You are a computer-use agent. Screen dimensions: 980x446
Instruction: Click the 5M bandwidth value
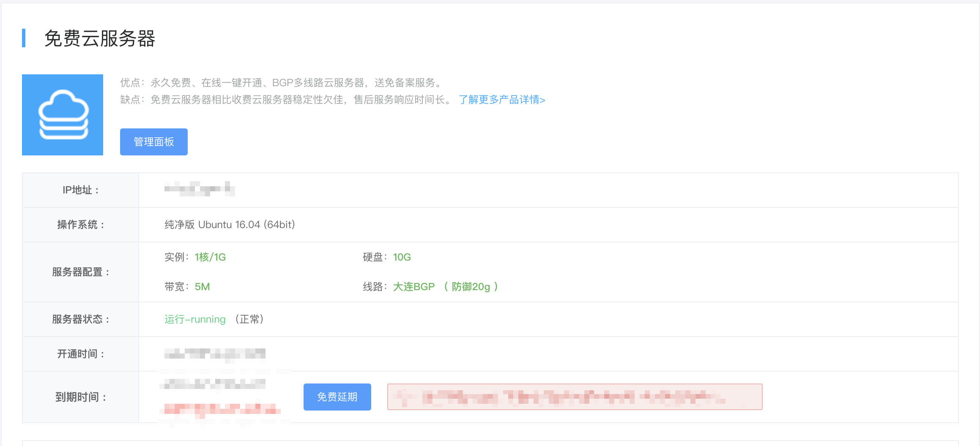(202, 287)
